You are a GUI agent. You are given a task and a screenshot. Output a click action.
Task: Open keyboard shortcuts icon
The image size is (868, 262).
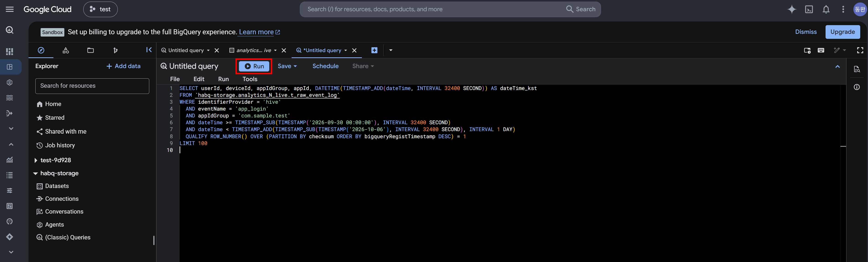821,50
